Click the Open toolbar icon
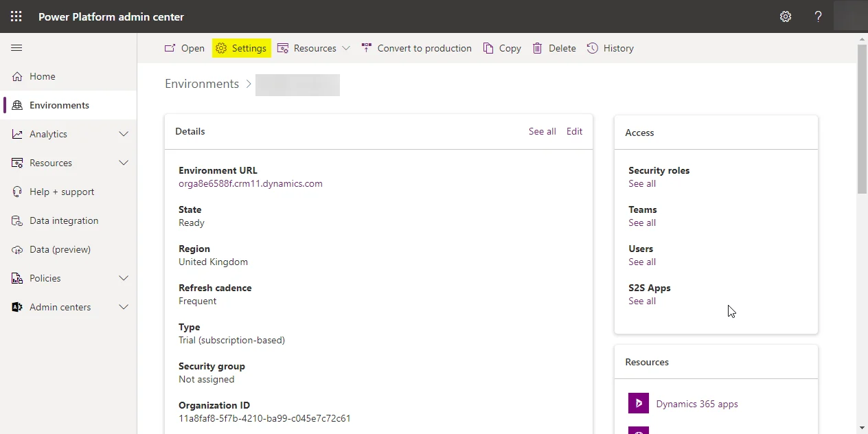868x434 pixels. pos(170,48)
